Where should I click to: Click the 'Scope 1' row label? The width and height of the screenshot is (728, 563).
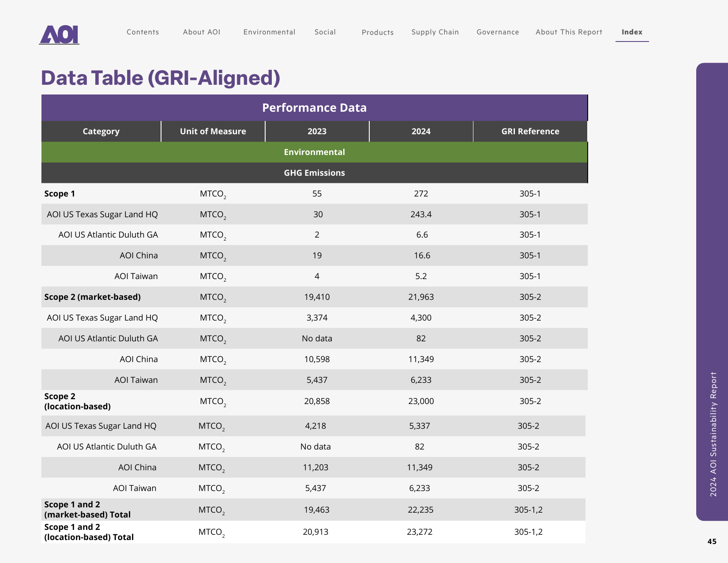click(x=60, y=194)
